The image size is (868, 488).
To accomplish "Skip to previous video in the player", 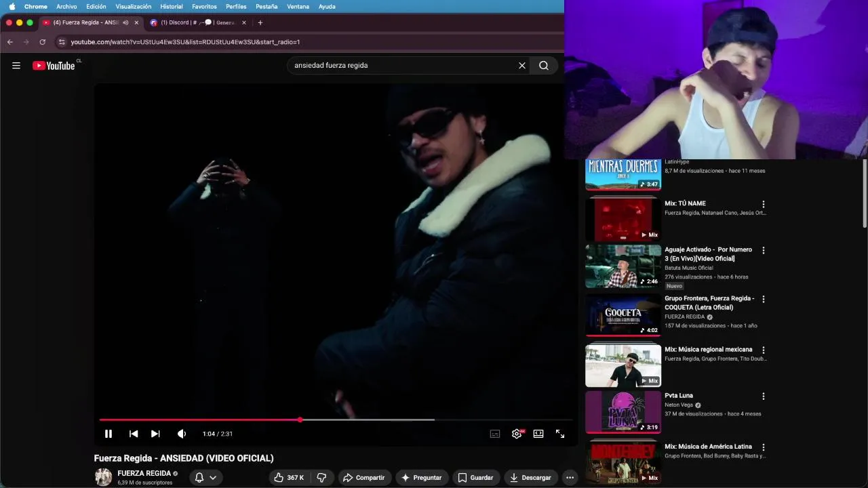I will click(134, 434).
